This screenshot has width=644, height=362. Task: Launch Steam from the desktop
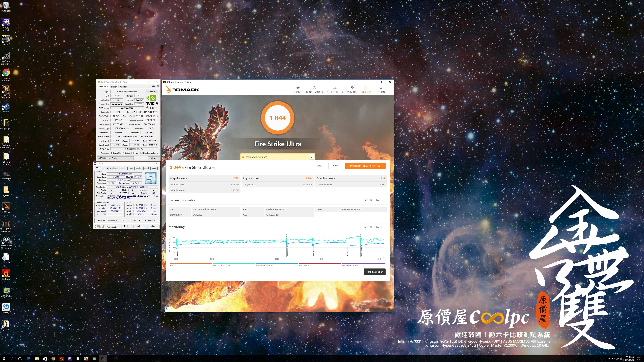tap(6, 108)
